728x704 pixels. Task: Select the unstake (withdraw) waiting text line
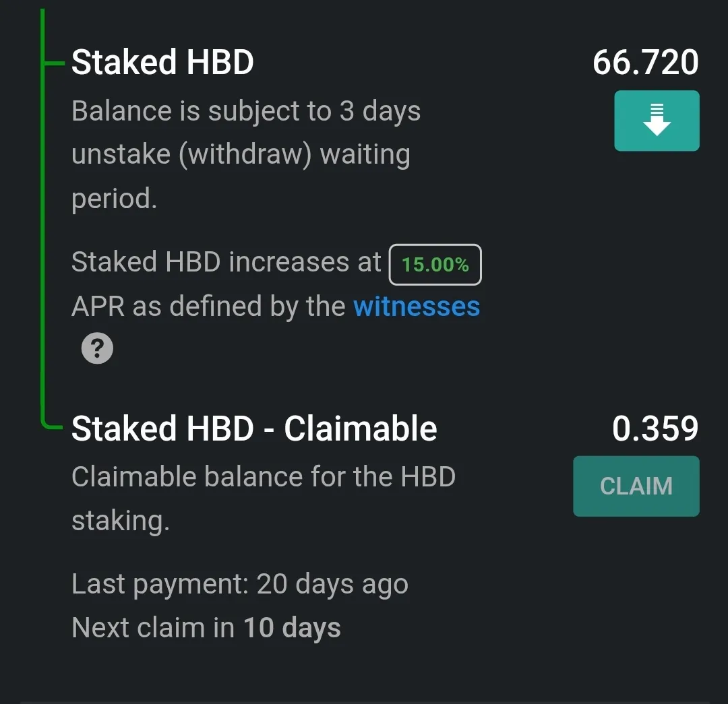tap(241, 154)
